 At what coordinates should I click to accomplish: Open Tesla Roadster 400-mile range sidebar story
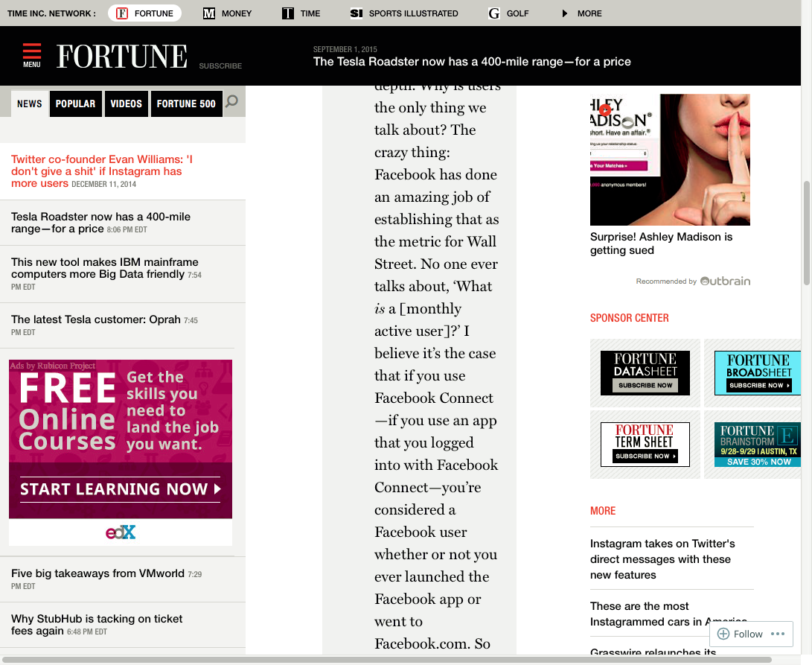pyautogui.click(x=101, y=223)
